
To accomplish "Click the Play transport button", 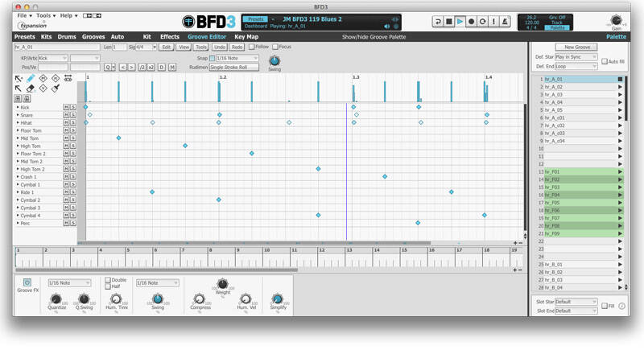I will click(460, 22).
